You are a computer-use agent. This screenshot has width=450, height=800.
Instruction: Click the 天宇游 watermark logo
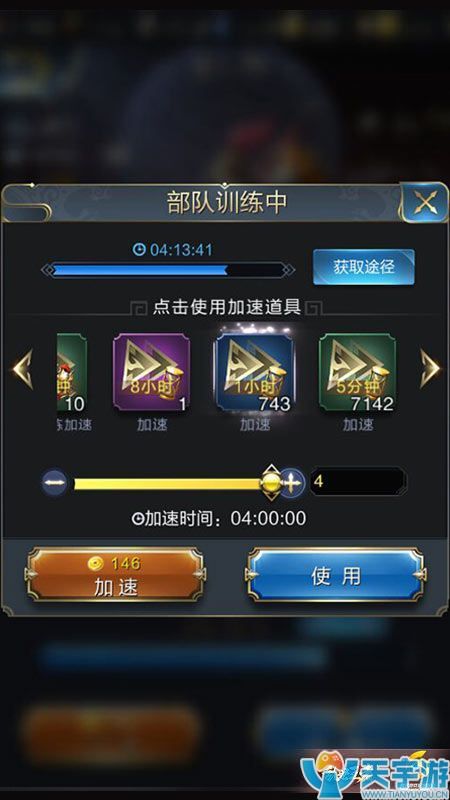374,774
